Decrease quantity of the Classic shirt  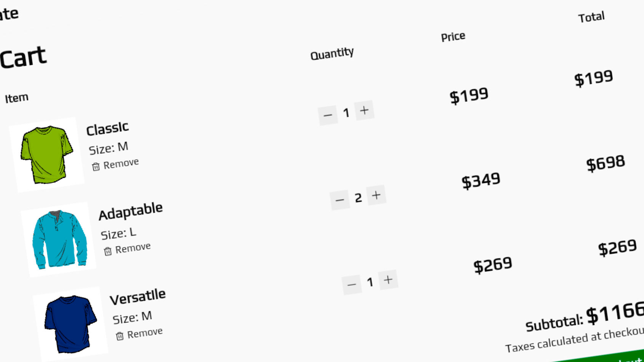click(x=328, y=115)
